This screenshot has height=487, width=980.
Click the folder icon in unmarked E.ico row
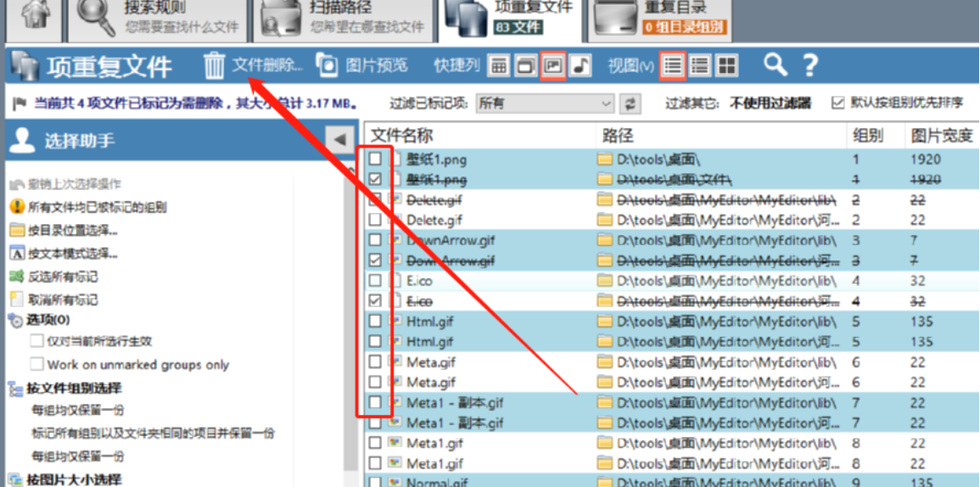(x=604, y=281)
